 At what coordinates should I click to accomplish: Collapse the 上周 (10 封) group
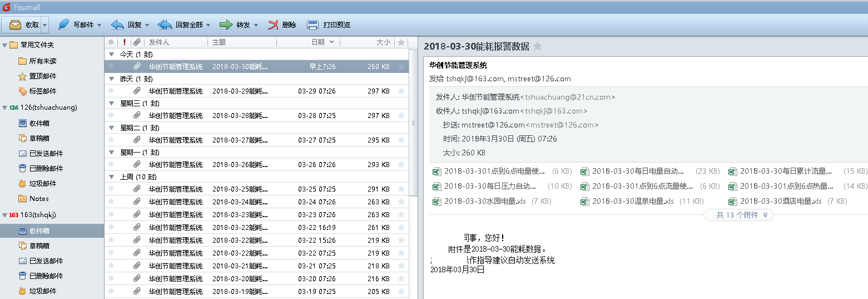click(x=111, y=177)
